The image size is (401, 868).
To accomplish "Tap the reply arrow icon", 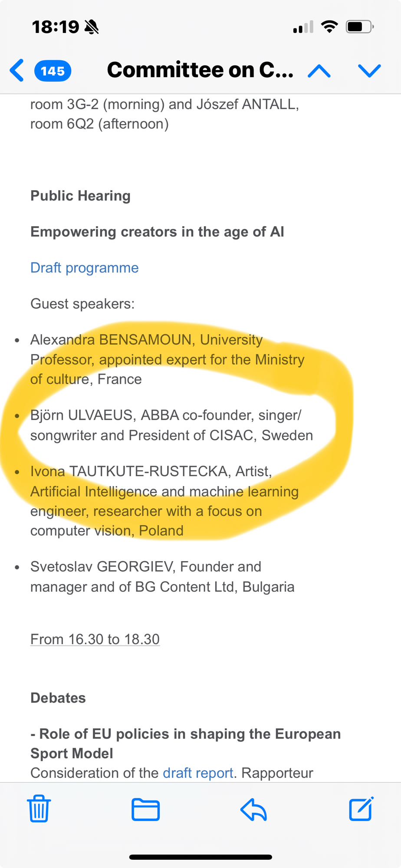I will tap(253, 809).
